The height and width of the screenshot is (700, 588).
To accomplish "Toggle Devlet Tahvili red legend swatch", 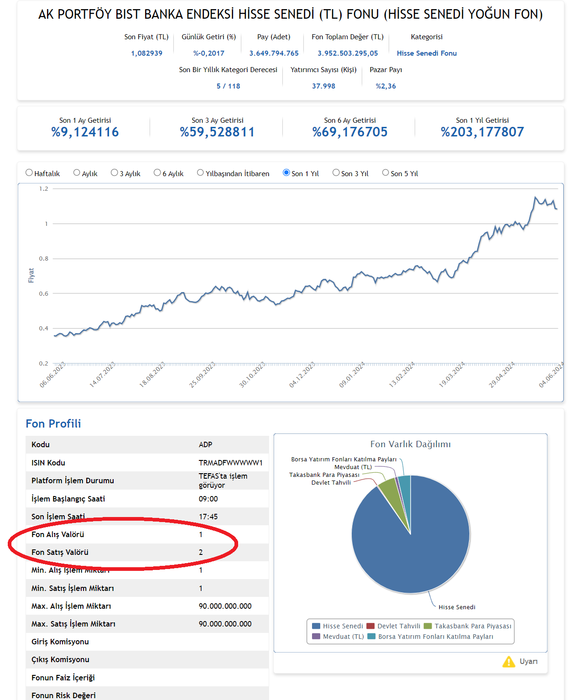I will (x=370, y=626).
